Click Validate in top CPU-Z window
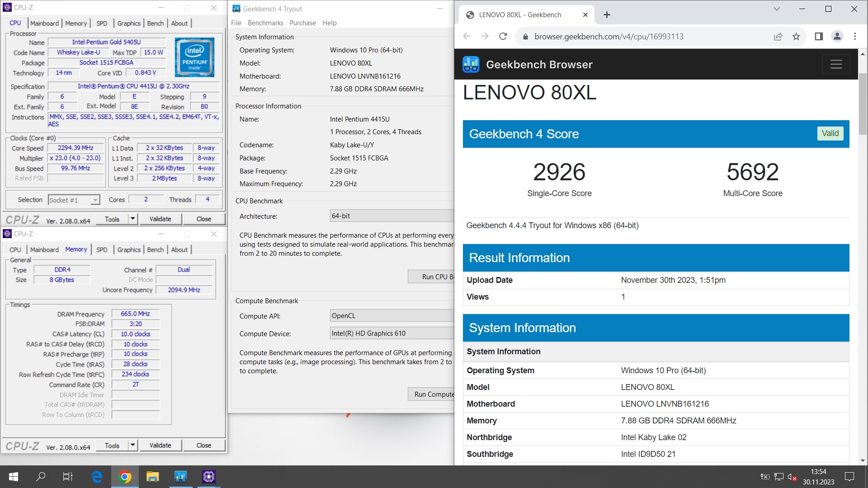 [160, 219]
